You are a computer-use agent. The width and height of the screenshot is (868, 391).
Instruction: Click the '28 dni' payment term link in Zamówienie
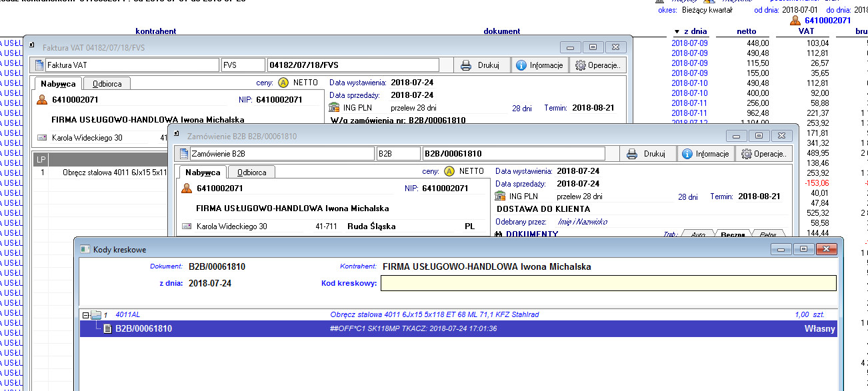(x=688, y=196)
